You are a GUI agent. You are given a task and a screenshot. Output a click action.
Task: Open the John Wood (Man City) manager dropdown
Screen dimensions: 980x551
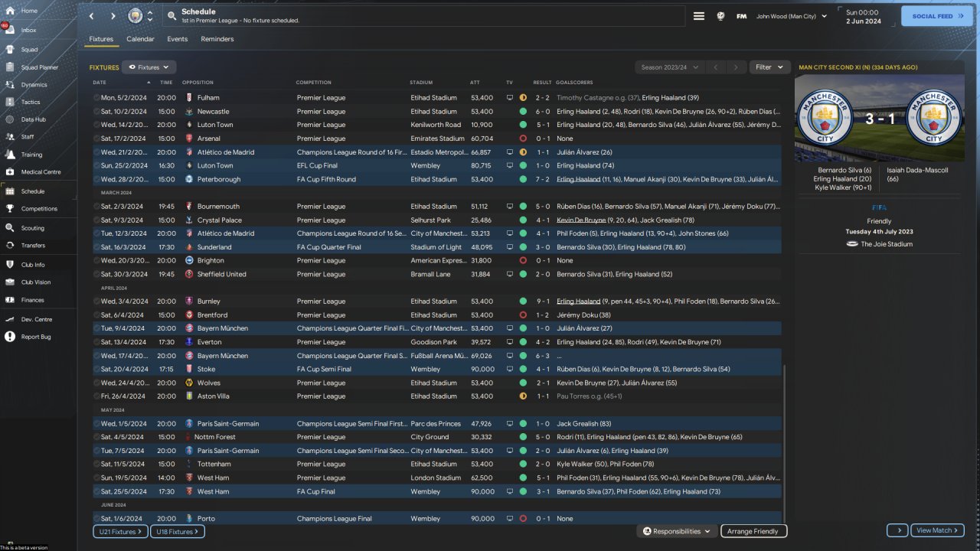(x=792, y=16)
